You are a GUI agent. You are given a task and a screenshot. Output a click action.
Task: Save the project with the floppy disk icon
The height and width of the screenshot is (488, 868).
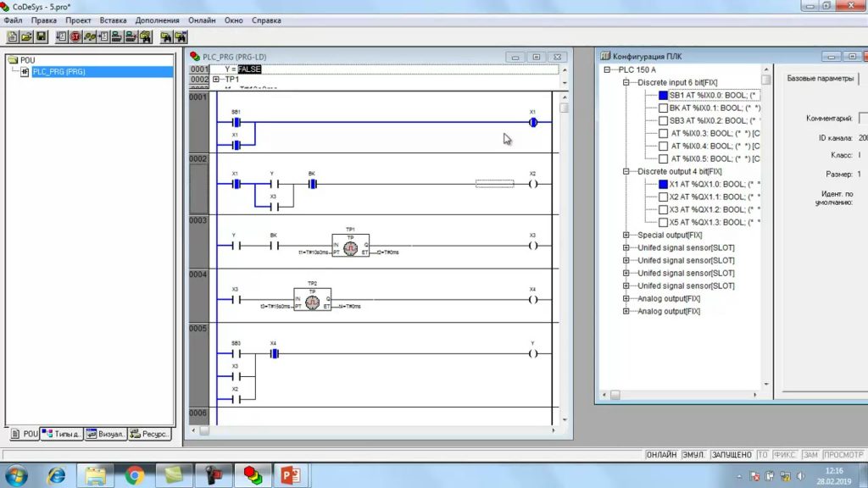tap(41, 37)
